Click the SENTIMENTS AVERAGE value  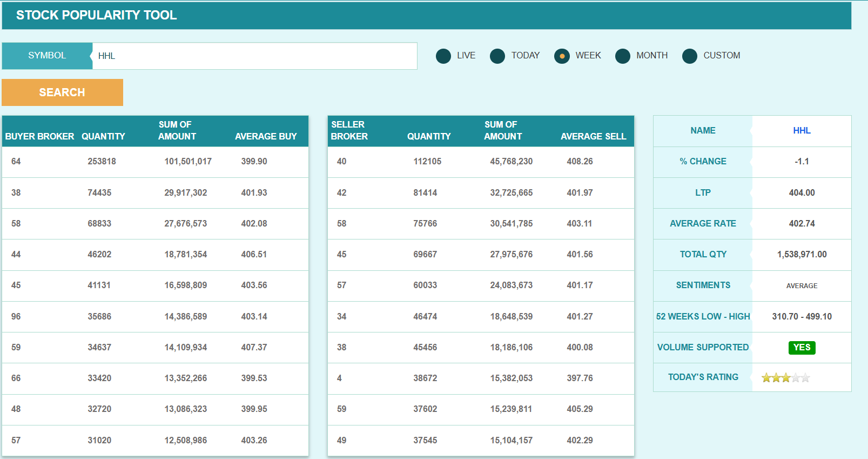click(x=802, y=286)
